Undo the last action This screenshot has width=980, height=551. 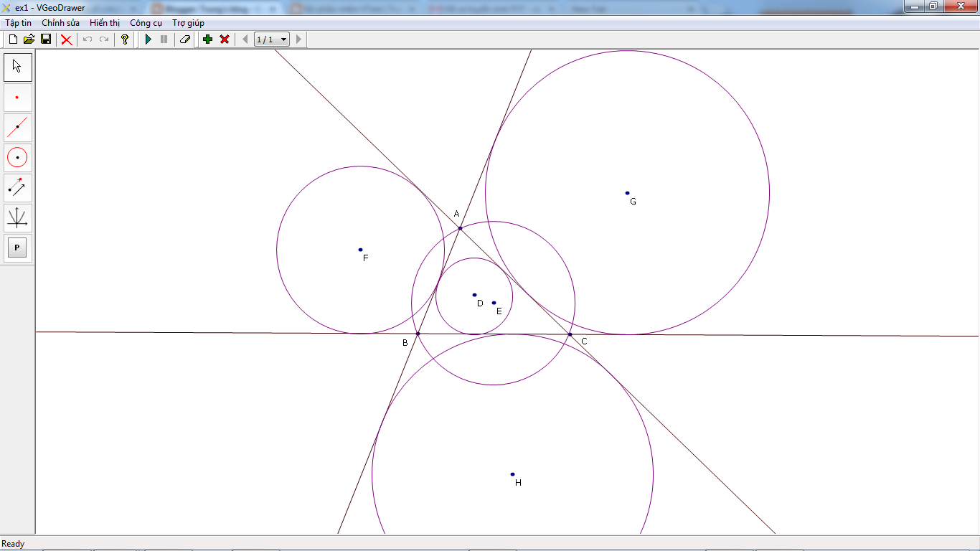[86, 39]
